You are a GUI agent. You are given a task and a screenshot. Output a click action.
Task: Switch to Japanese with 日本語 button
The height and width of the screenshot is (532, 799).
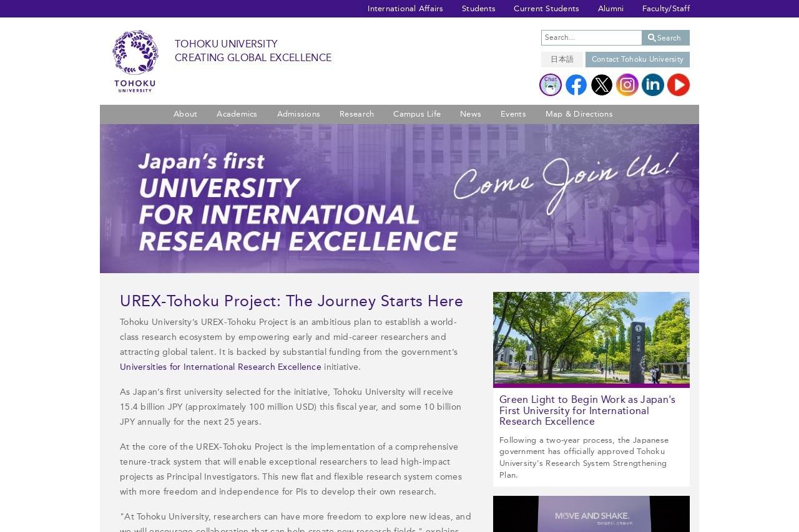pyautogui.click(x=562, y=60)
